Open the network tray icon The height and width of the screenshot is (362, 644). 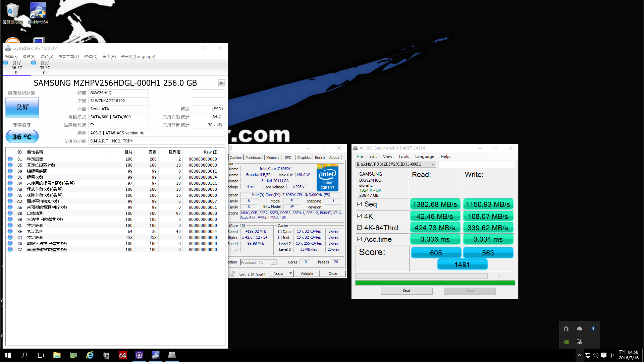(588, 355)
